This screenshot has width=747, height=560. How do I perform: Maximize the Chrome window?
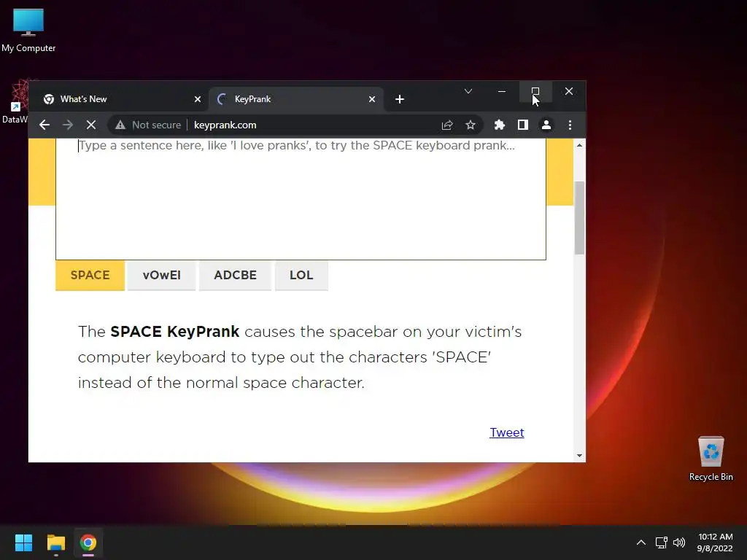click(535, 91)
